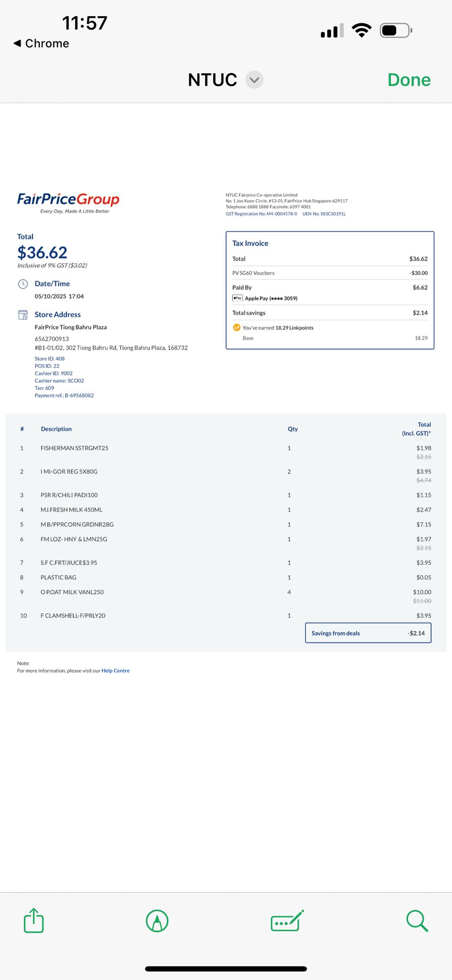
Task: Open the Markup pen-circle tool
Action: point(157,921)
